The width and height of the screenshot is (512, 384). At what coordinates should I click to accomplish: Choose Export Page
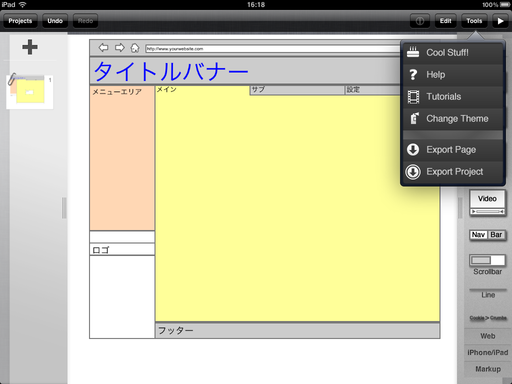(453, 150)
